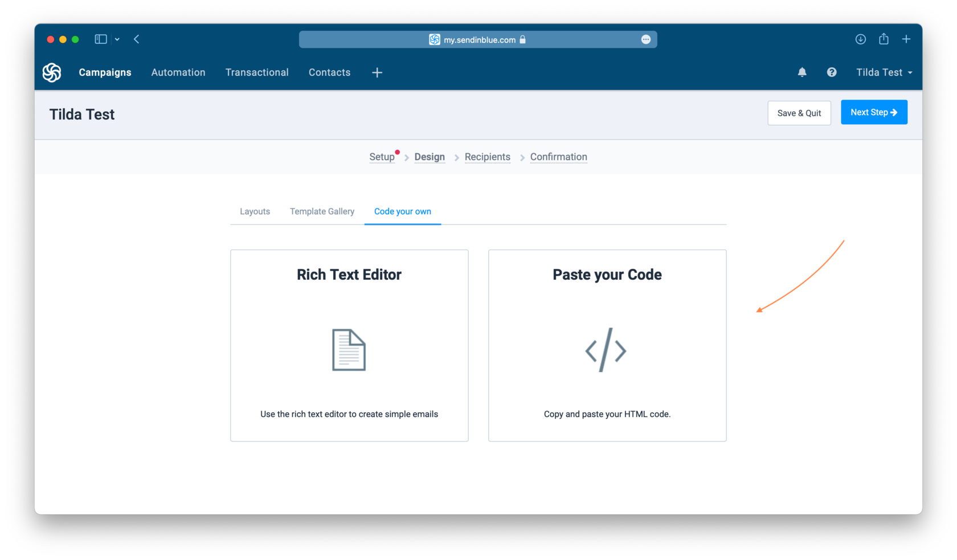Click the Save & Quit button

point(799,113)
